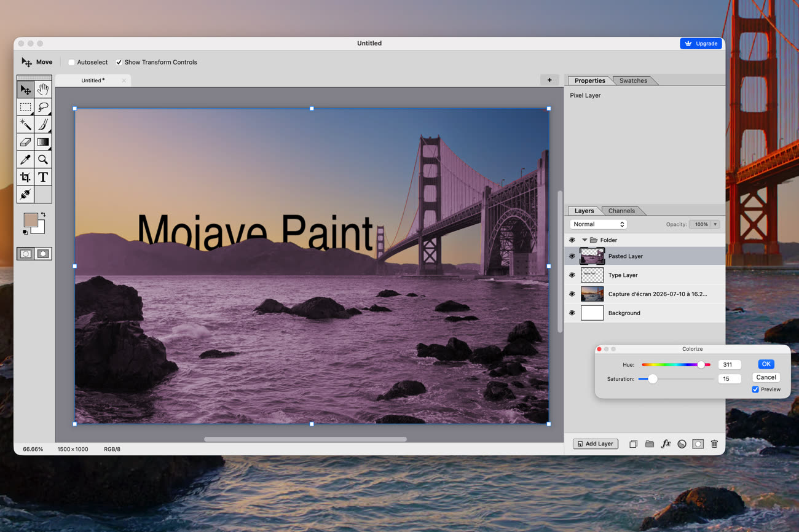Click the vertical canvas scrollbar

point(560,262)
